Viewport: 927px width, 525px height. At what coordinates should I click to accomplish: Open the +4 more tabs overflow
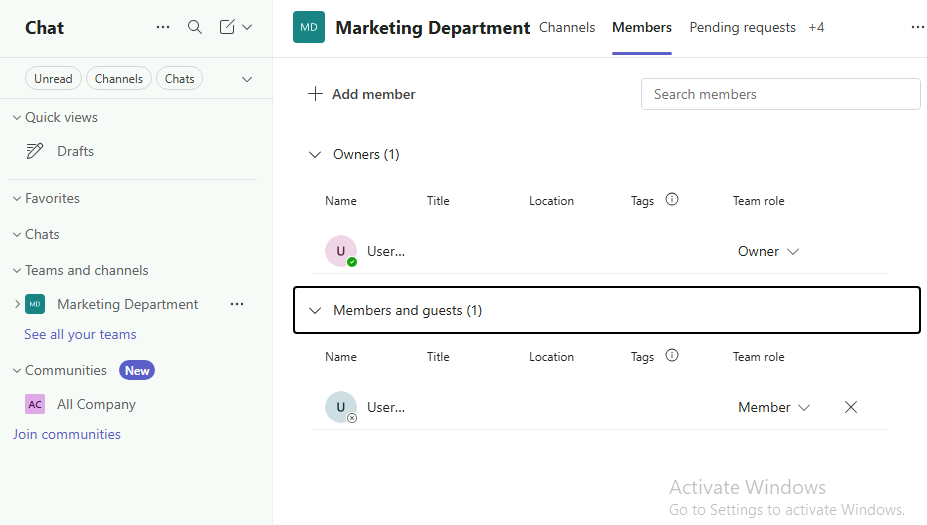pos(816,28)
